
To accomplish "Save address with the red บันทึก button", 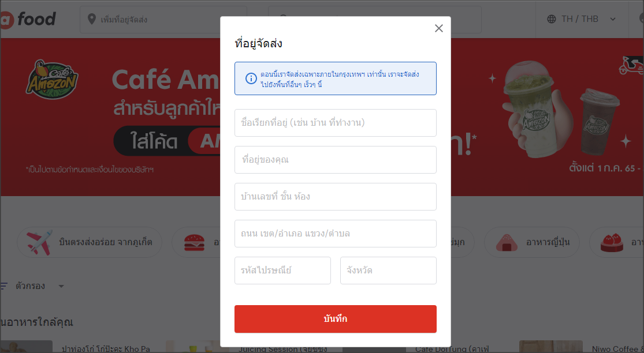I will click(x=336, y=318).
